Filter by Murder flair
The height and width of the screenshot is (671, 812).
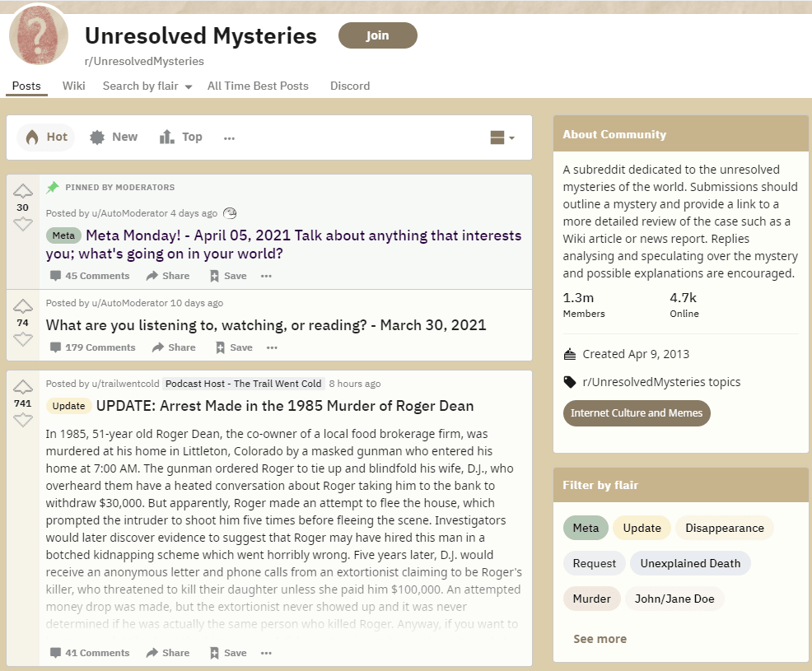[x=592, y=599]
